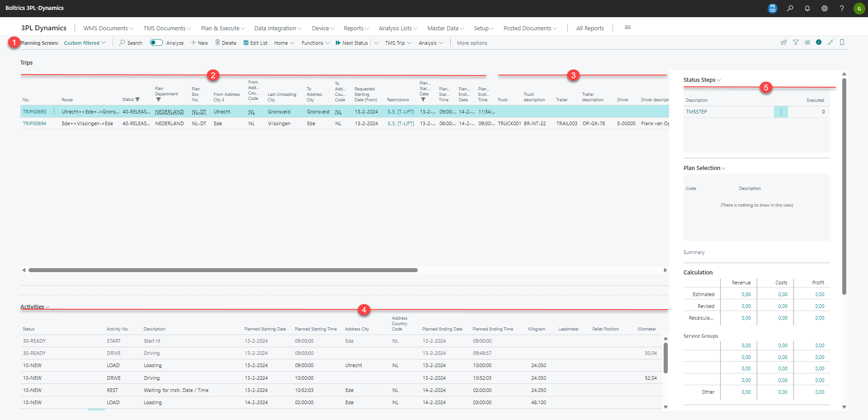Toggle the FactBox information icon
Screen dimensions: 868x420
(819, 42)
